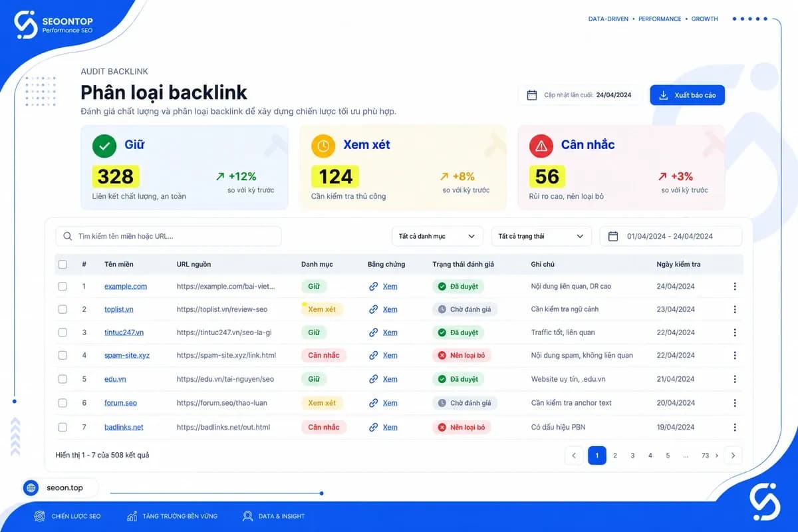Click the chain link icon in example.com row
The height and width of the screenshot is (532, 798).
click(x=374, y=287)
